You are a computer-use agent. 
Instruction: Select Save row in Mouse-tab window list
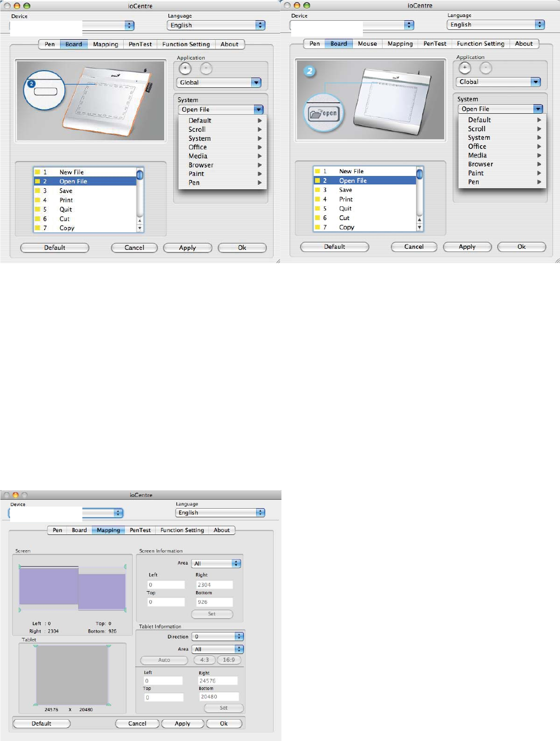pyautogui.click(x=364, y=190)
